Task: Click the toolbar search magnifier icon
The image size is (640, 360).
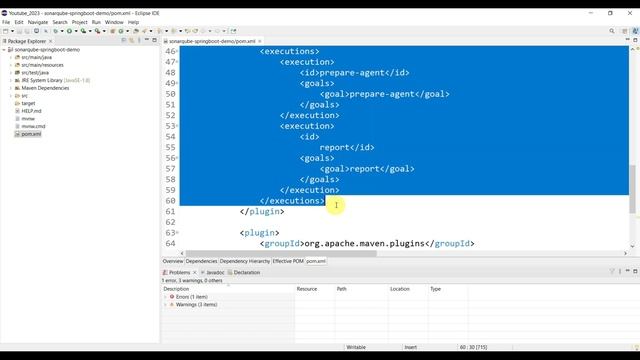Action: coord(612,31)
